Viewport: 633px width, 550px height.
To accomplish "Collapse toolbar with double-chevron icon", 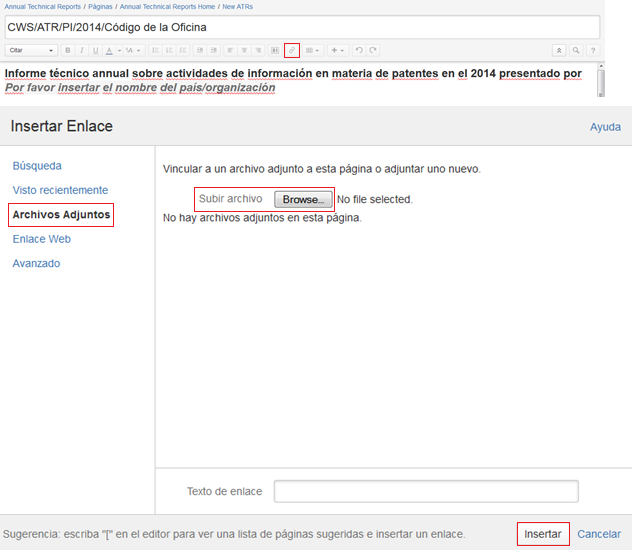I will (x=559, y=50).
